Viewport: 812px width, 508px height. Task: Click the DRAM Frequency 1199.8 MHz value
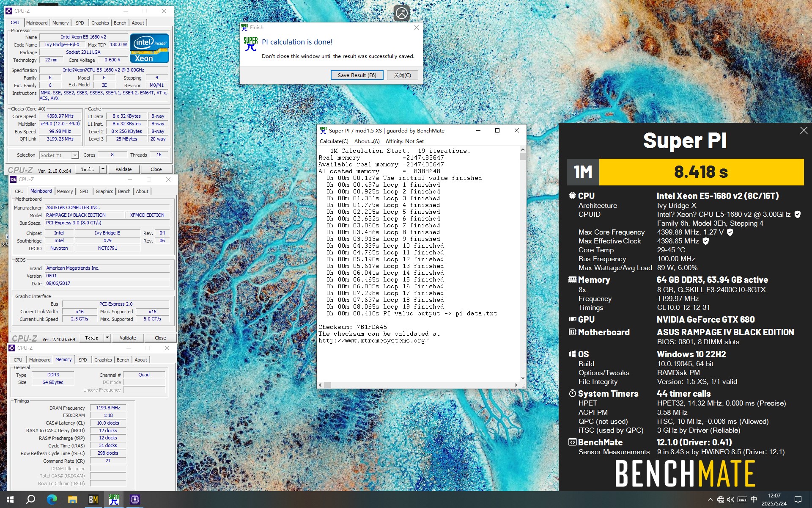[x=108, y=408]
